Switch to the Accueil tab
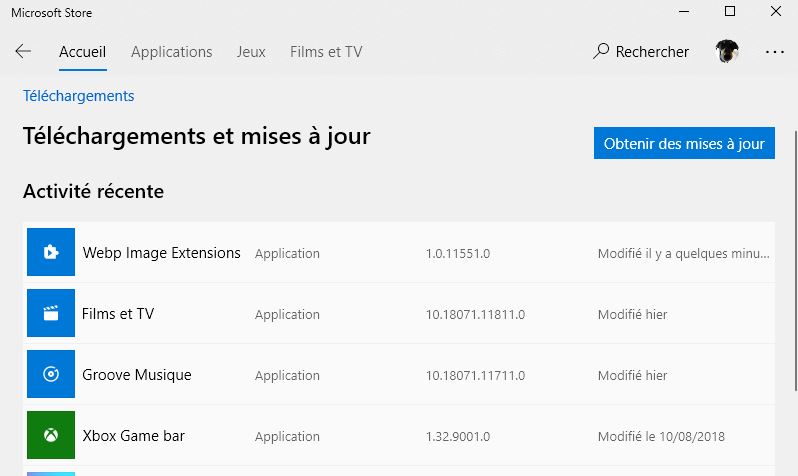This screenshot has width=798, height=476. (x=82, y=52)
